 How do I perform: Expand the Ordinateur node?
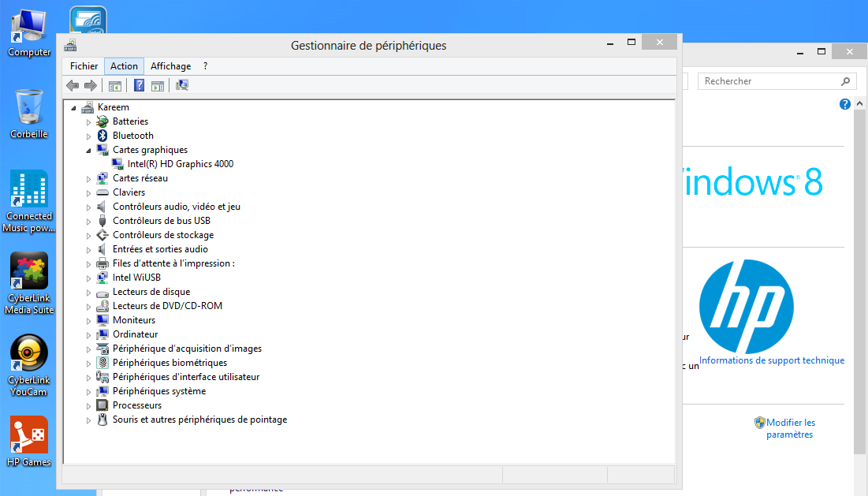[88, 335]
